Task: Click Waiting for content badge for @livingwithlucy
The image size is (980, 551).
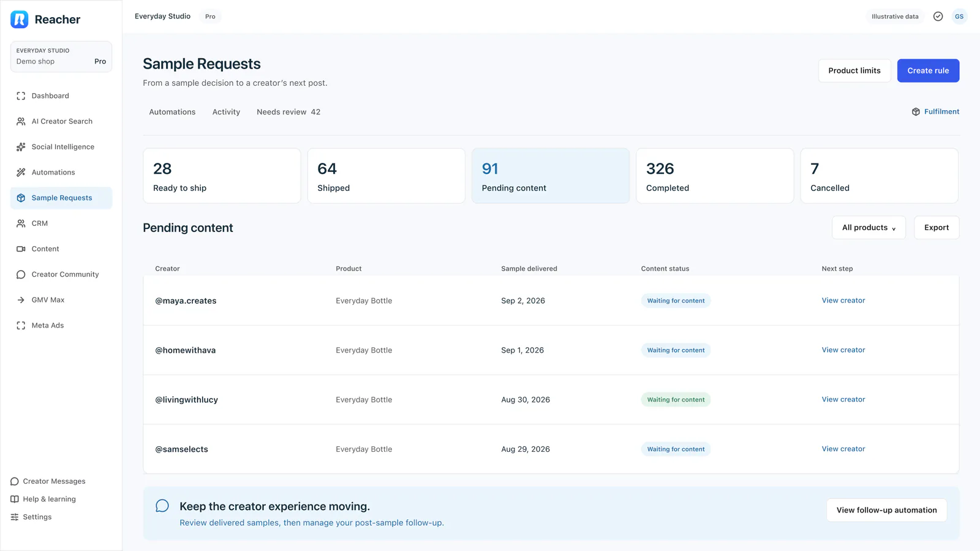Action: [x=676, y=400]
